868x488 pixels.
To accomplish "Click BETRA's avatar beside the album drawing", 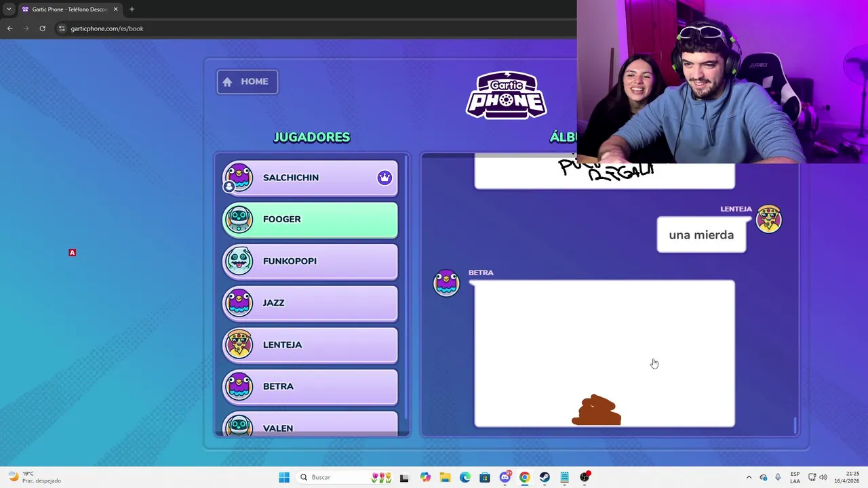I will 446,283.
